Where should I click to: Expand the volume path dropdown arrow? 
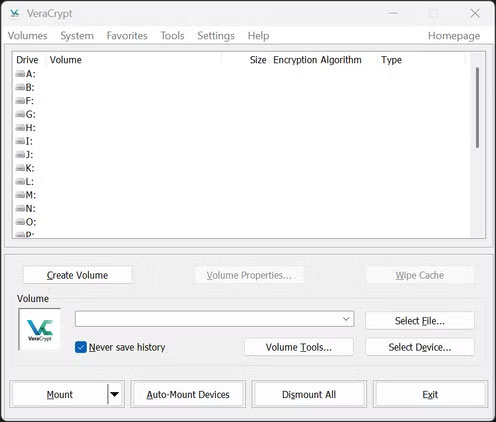tap(346, 319)
